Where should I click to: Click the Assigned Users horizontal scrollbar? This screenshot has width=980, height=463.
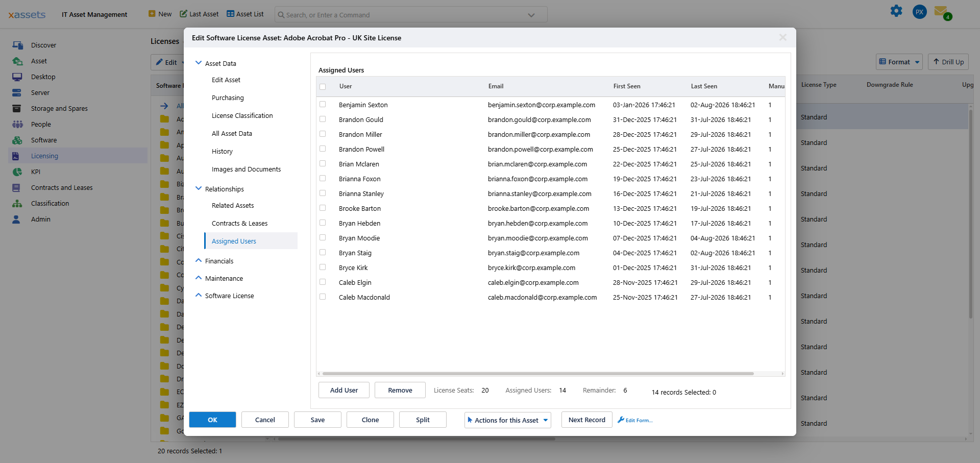tap(538, 374)
